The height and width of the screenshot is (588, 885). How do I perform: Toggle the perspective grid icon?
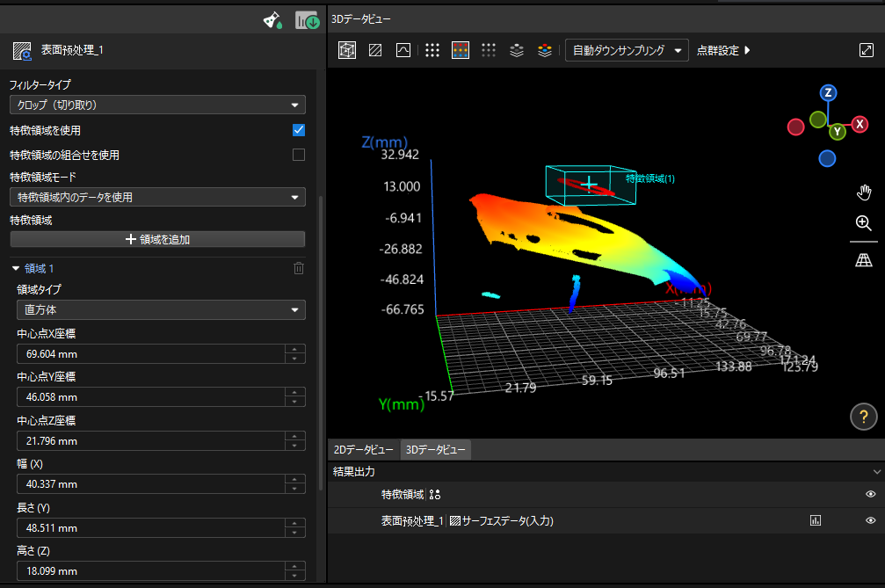(x=864, y=259)
